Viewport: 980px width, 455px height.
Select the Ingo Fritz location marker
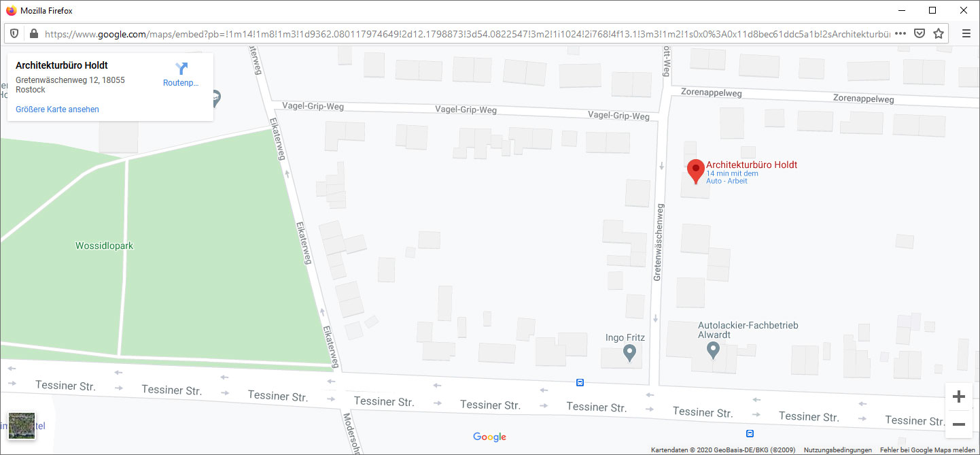[629, 352]
